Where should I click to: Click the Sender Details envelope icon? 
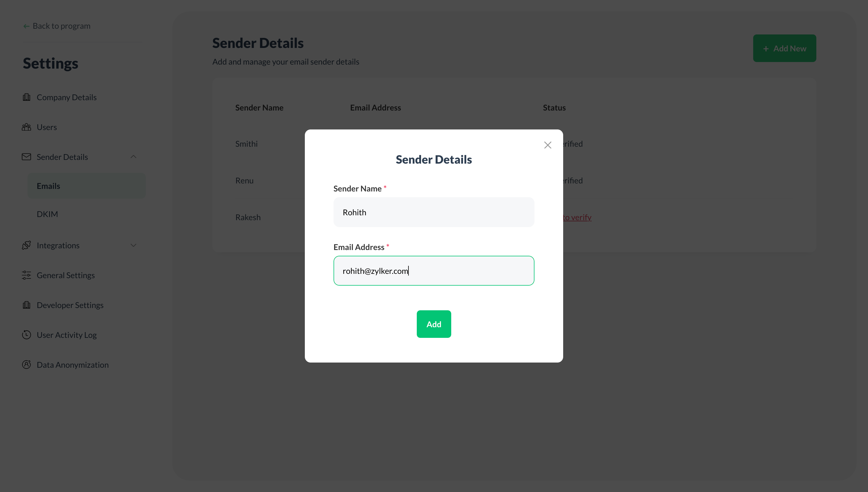click(26, 157)
